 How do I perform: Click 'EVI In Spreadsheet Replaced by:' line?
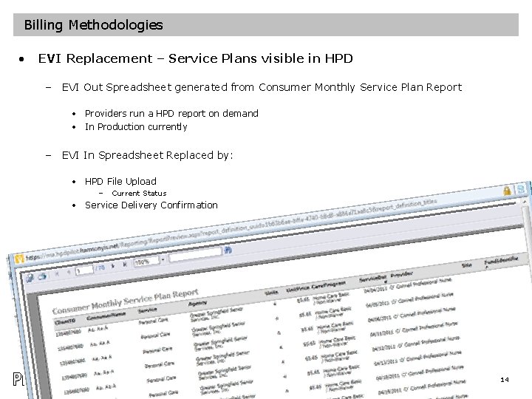click(x=147, y=155)
